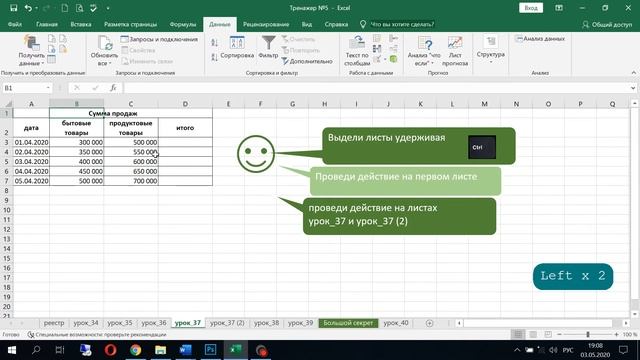The width and height of the screenshot is (640, 360).
Task: Click the accessibility check status message
Action: (x=97, y=334)
